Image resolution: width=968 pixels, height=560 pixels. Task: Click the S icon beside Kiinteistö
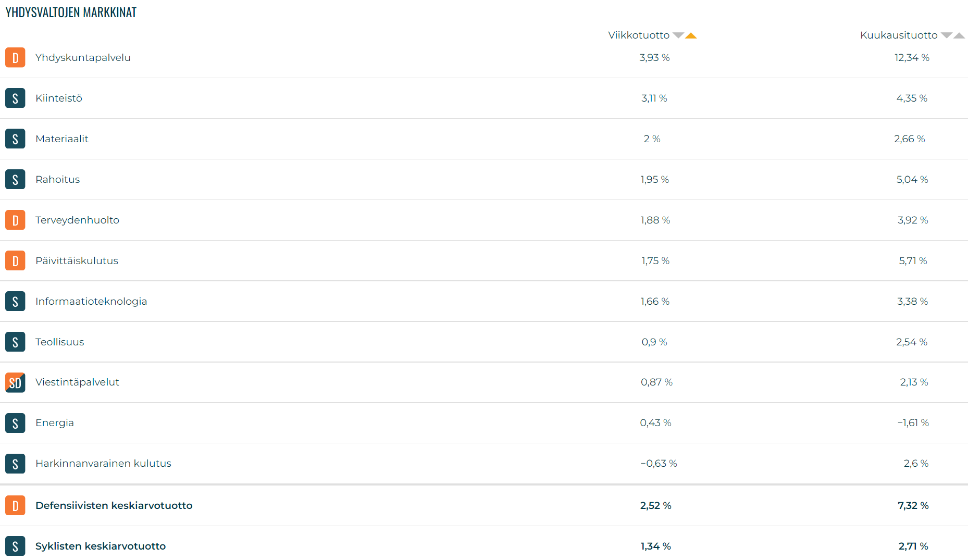click(x=15, y=98)
